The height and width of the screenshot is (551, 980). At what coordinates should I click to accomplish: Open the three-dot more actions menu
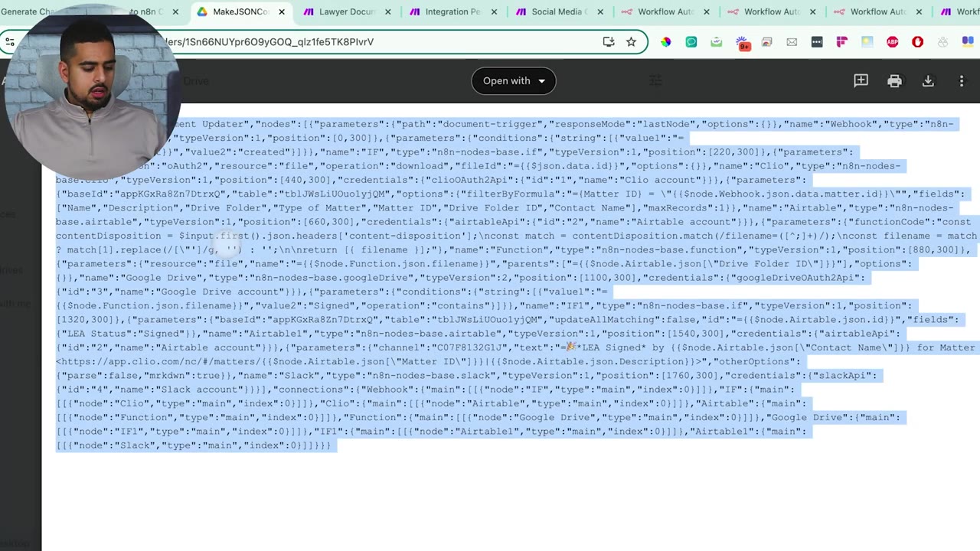coord(962,80)
